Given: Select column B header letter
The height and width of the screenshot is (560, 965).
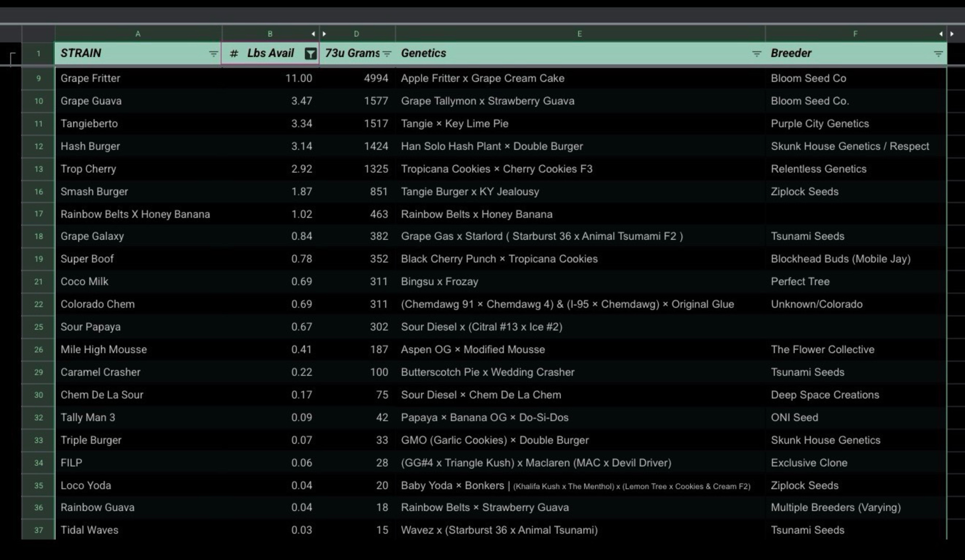Looking at the screenshot, I should pos(270,34).
